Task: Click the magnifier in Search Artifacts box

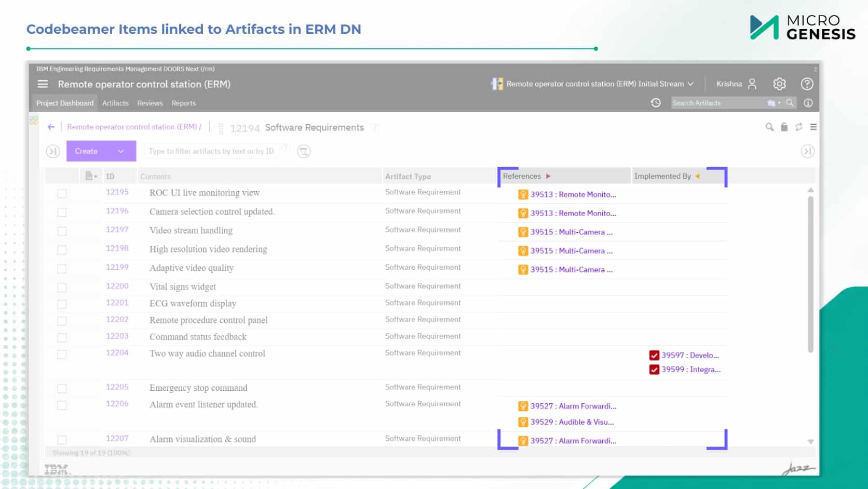Action: point(790,103)
